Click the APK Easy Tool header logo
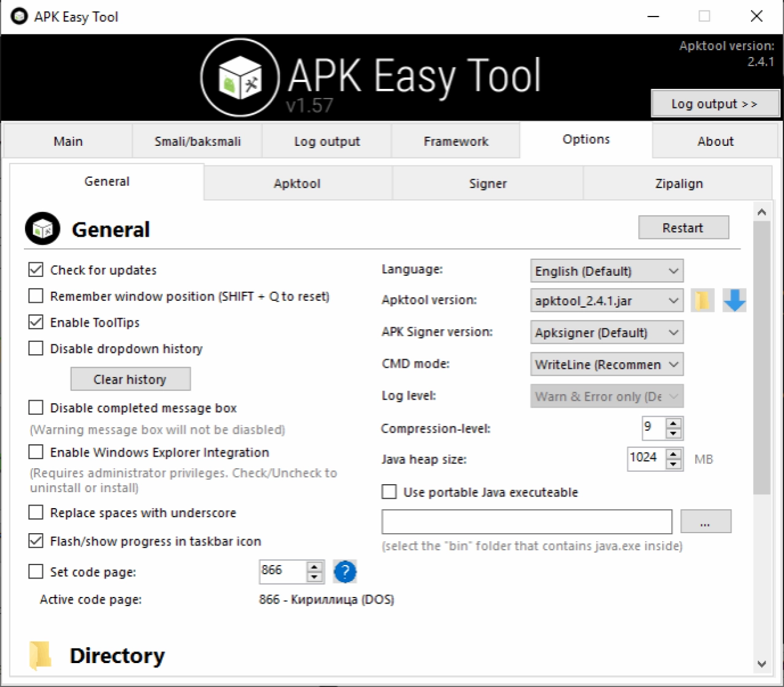The image size is (784, 687). pyautogui.click(x=240, y=78)
